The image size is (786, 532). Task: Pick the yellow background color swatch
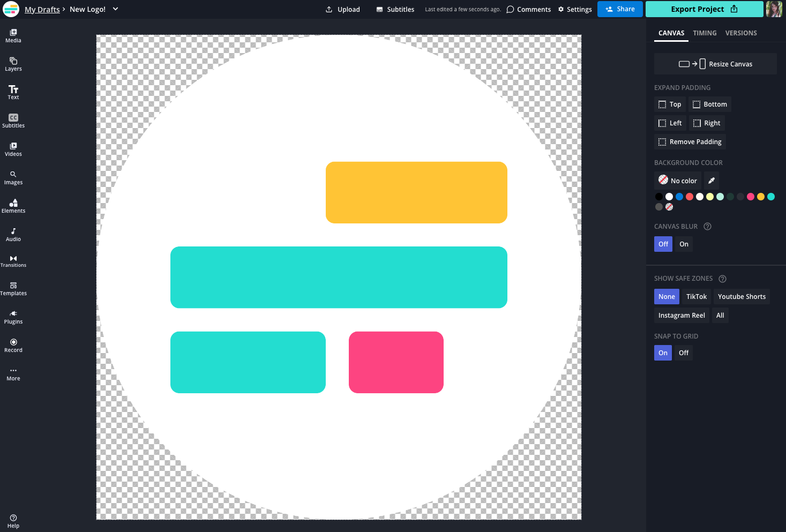pyautogui.click(x=761, y=197)
